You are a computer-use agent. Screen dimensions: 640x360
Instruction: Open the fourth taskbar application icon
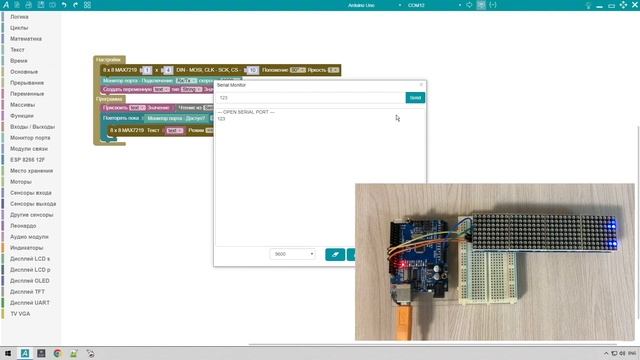click(73, 353)
